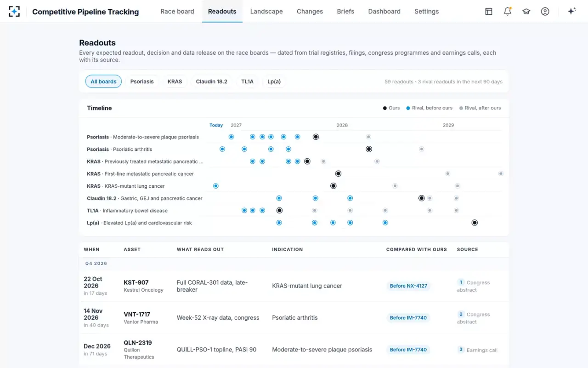Click the QLN-2319 asset name

(x=138, y=343)
